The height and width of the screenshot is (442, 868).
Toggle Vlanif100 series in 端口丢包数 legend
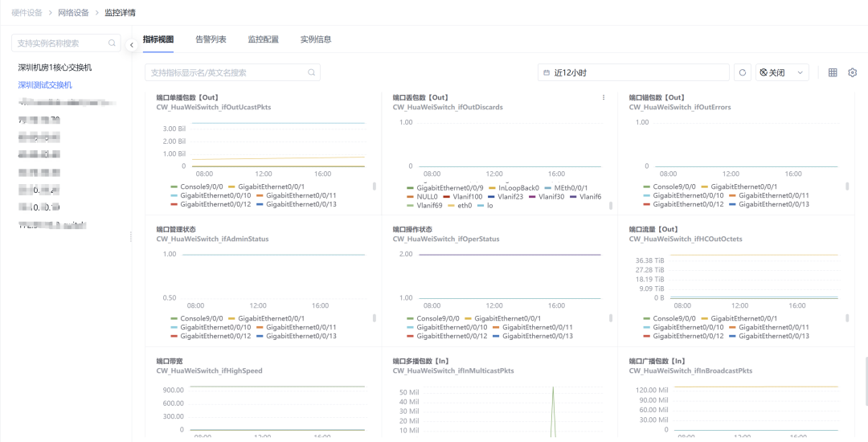463,196
